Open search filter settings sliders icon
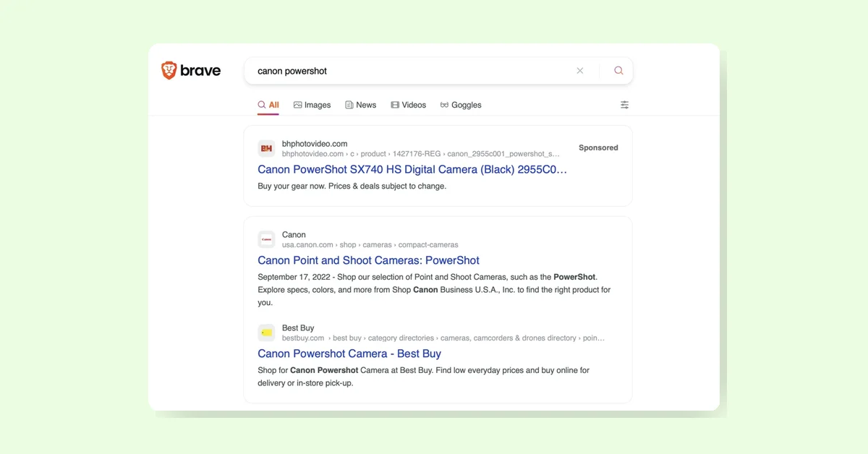This screenshot has height=454, width=868. point(625,105)
